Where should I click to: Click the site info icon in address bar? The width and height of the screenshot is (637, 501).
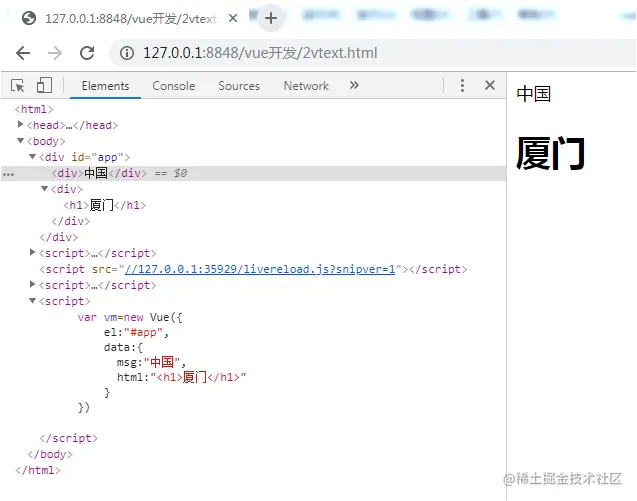coord(127,53)
